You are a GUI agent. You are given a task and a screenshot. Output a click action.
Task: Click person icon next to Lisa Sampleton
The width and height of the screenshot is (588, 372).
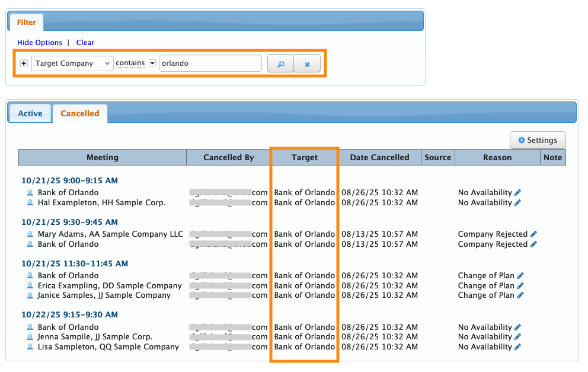[x=30, y=347]
